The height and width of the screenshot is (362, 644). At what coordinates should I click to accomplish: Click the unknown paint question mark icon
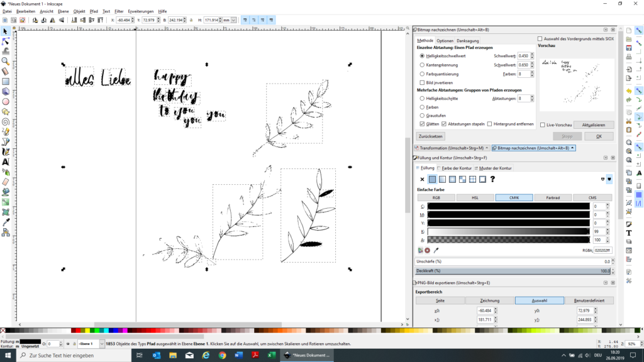pyautogui.click(x=492, y=179)
